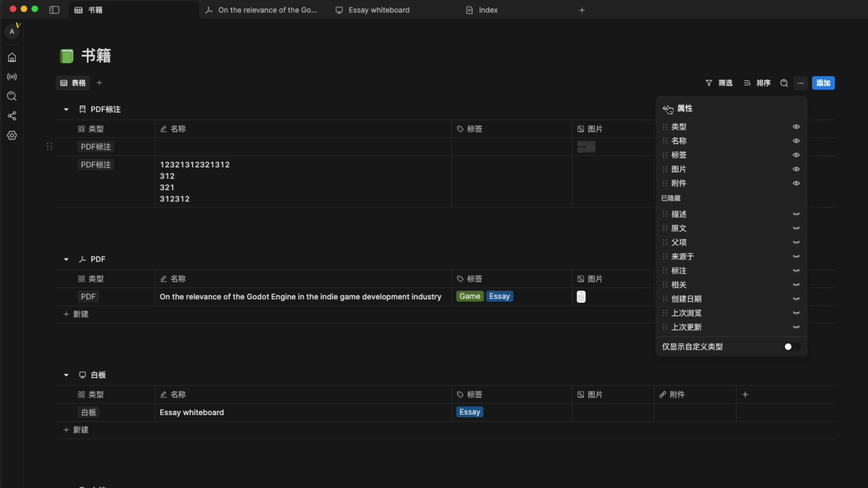Screen dimensions: 868x488
Task: Click 新建 under the PDF group
Action: [76, 314]
